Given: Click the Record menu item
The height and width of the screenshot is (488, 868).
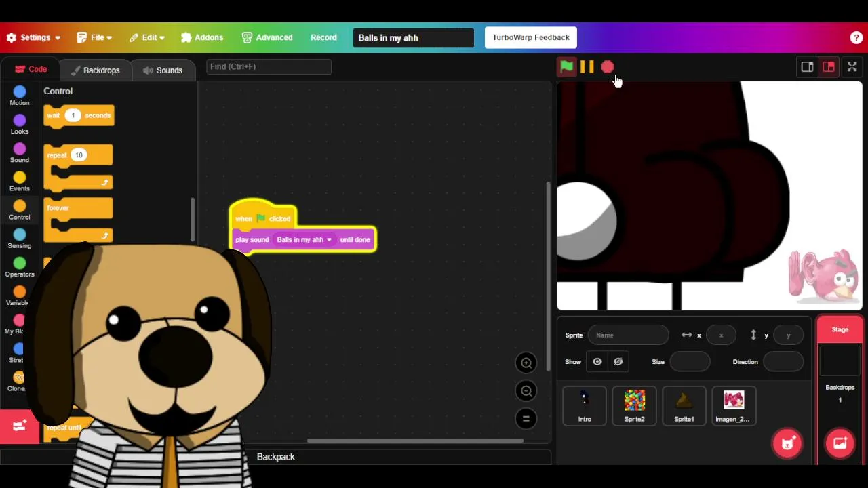Looking at the screenshot, I should point(323,37).
